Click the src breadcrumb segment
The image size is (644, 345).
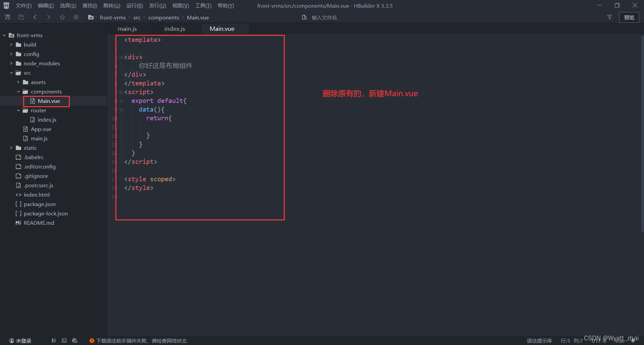click(x=137, y=17)
